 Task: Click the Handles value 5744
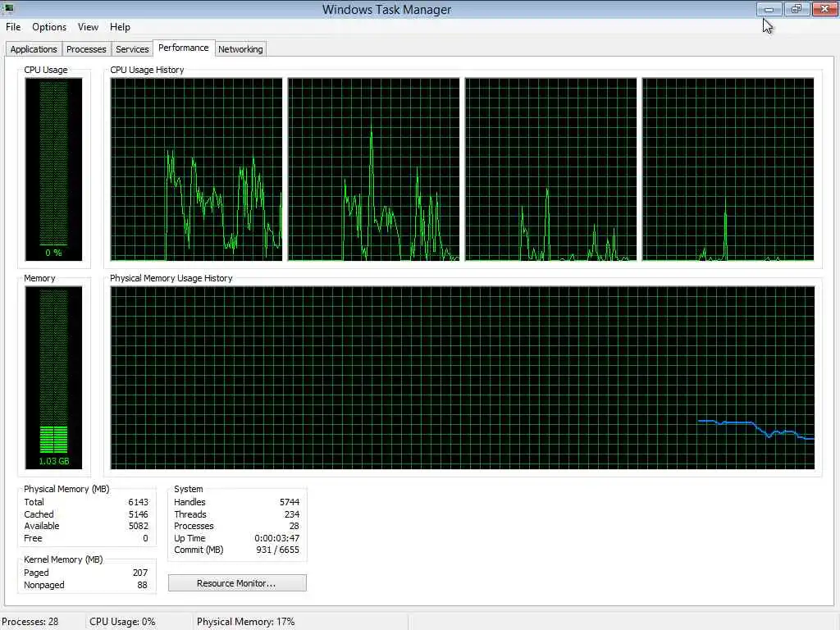coord(290,502)
